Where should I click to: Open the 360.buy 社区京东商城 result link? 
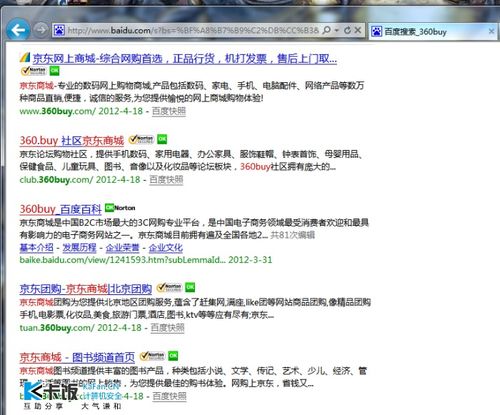(x=72, y=141)
